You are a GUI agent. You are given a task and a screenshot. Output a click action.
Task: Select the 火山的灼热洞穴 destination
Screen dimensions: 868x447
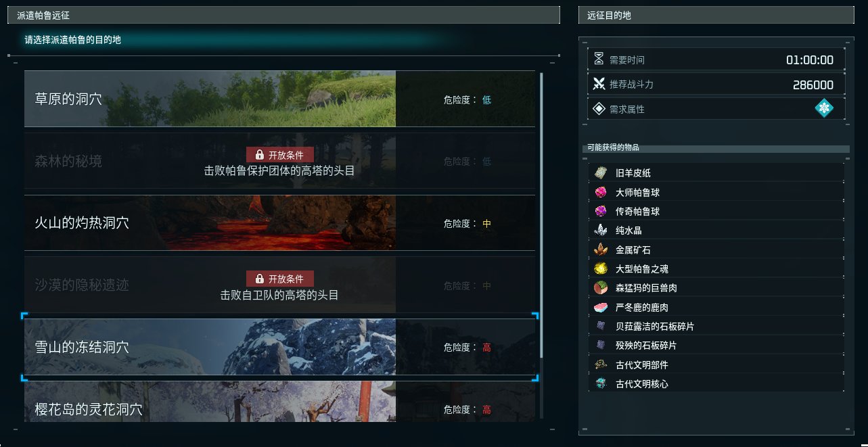[279, 222]
